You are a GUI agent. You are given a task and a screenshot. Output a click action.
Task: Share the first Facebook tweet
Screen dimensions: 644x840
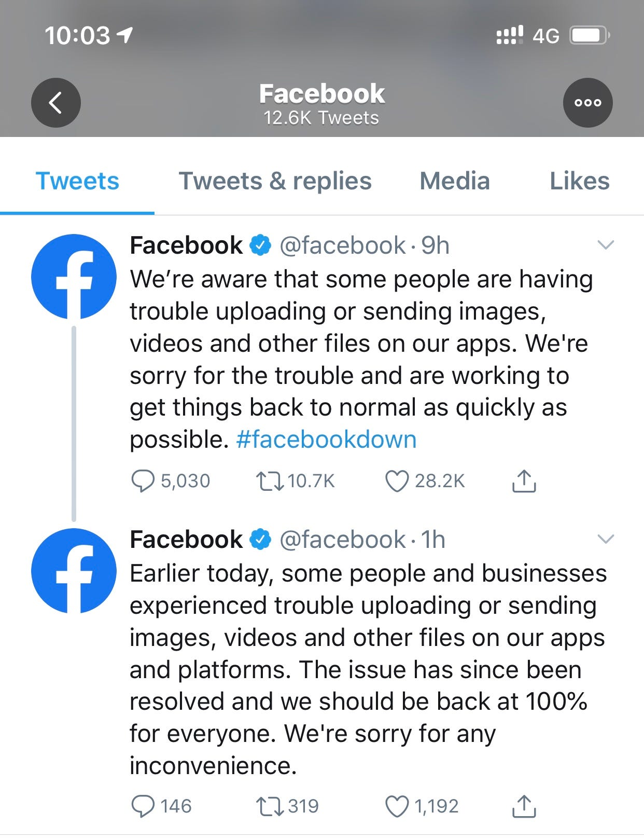(x=524, y=480)
